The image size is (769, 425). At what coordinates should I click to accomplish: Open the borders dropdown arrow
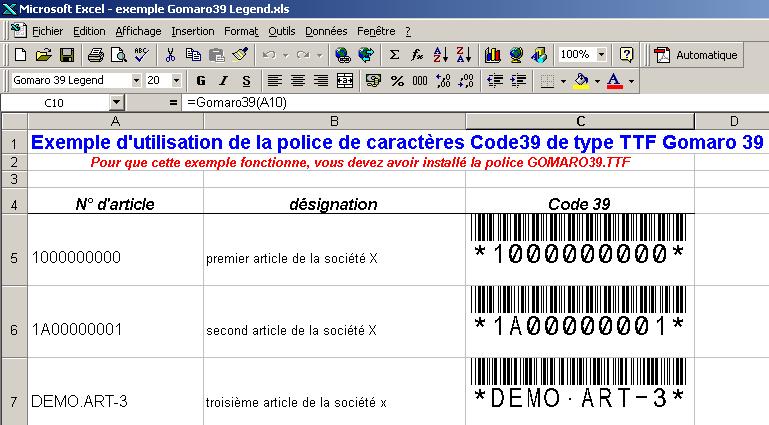point(564,81)
